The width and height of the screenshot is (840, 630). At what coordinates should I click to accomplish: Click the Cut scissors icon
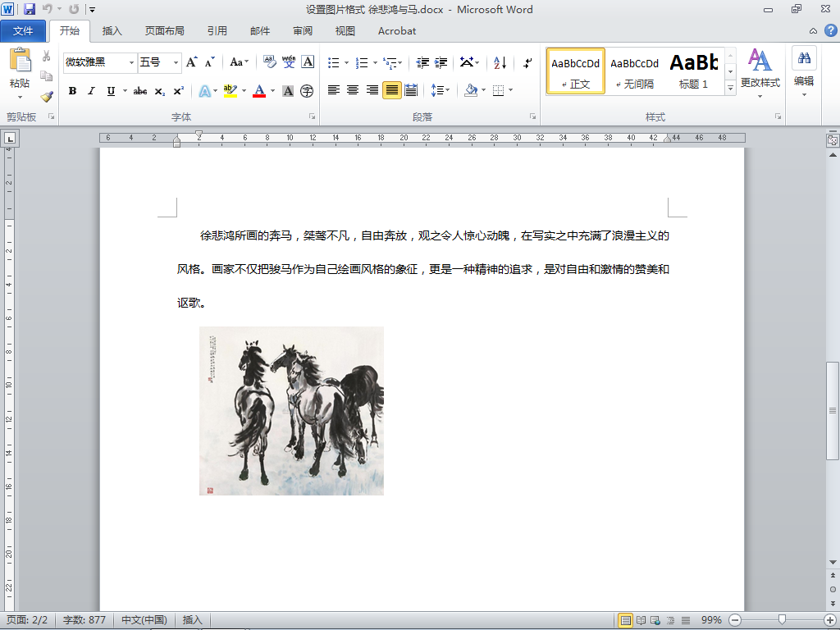coord(47,56)
